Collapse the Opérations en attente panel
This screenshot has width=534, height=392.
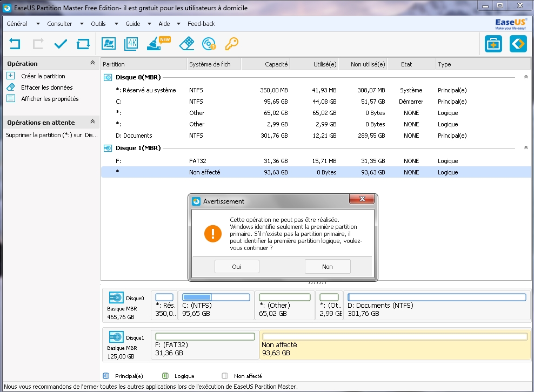pyautogui.click(x=92, y=122)
